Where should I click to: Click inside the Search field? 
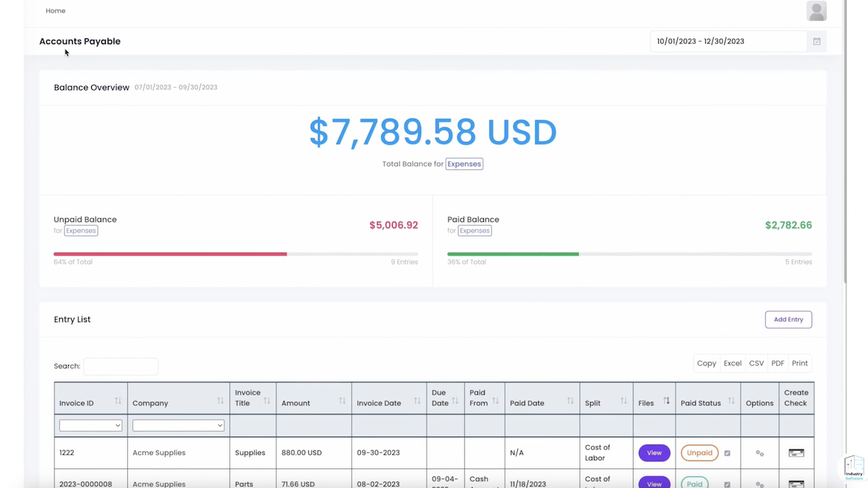coord(121,366)
